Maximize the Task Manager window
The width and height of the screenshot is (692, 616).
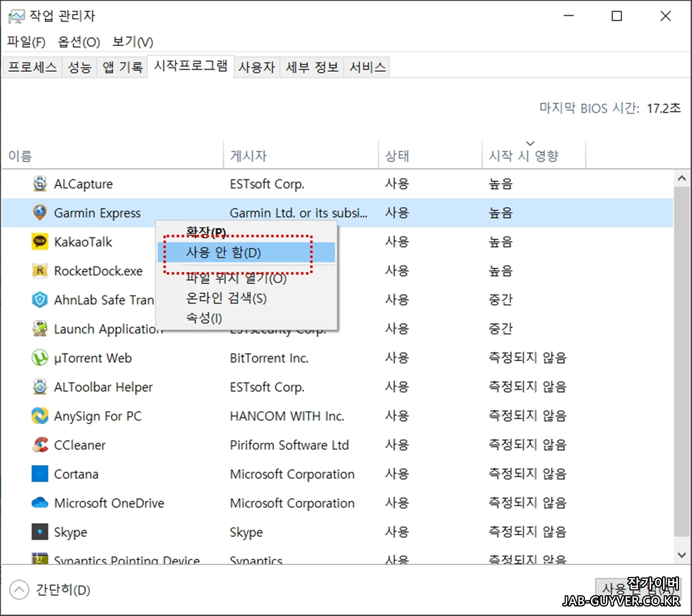[617, 16]
